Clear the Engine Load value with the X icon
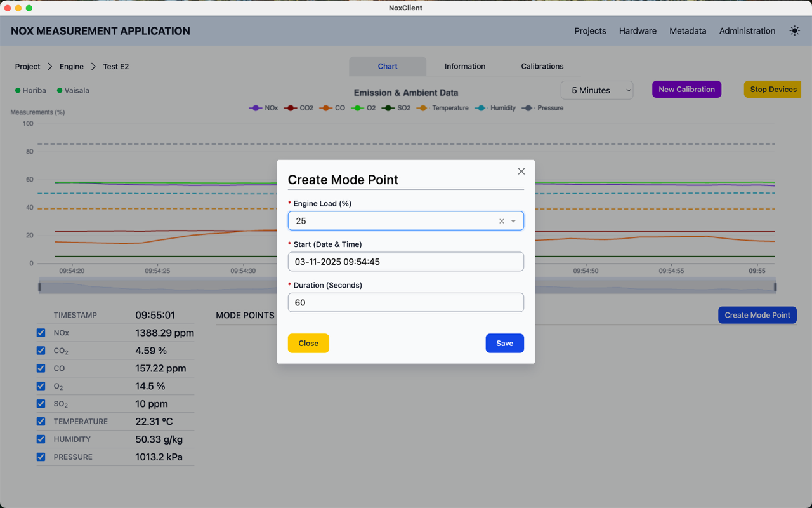This screenshot has width=812, height=508. point(501,220)
